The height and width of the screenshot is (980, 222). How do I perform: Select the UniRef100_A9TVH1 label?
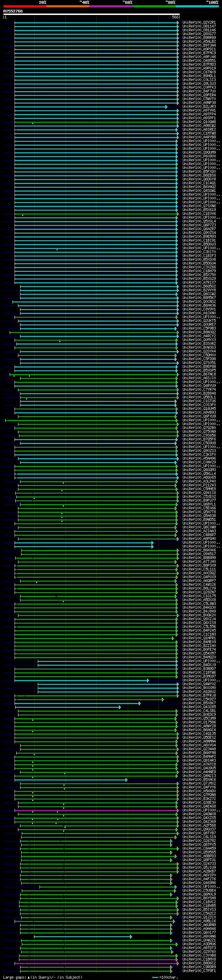coord(199,110)
